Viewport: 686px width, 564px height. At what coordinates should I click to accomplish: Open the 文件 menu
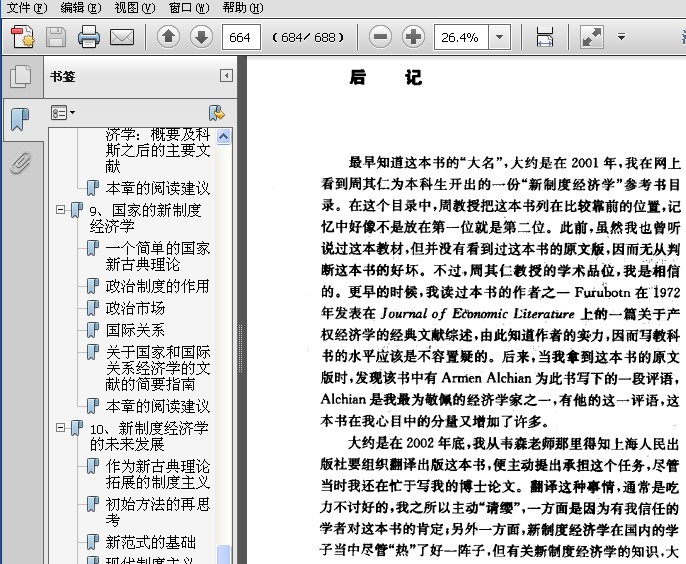(27, 7)
